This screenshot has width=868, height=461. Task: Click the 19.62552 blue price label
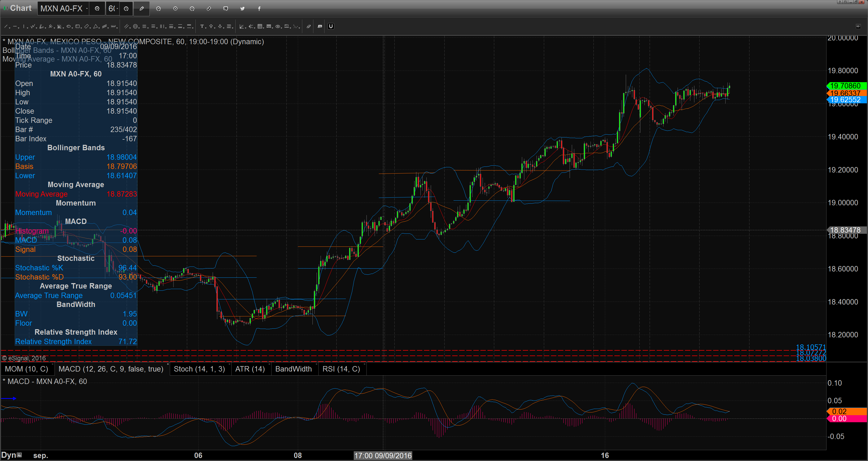pyautogui.click(x=846, y=100)
